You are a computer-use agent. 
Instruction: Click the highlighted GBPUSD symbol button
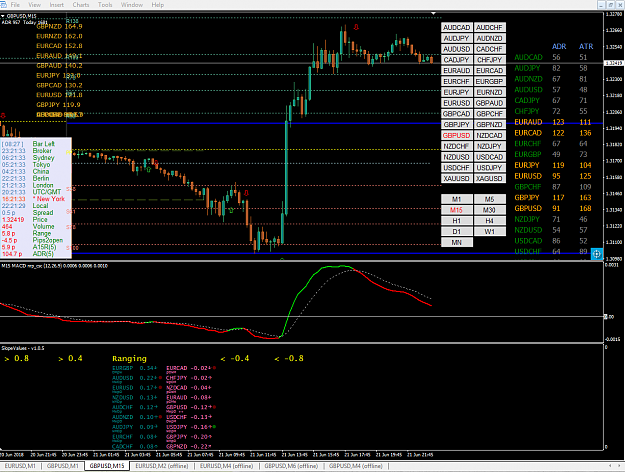[457, 136]
